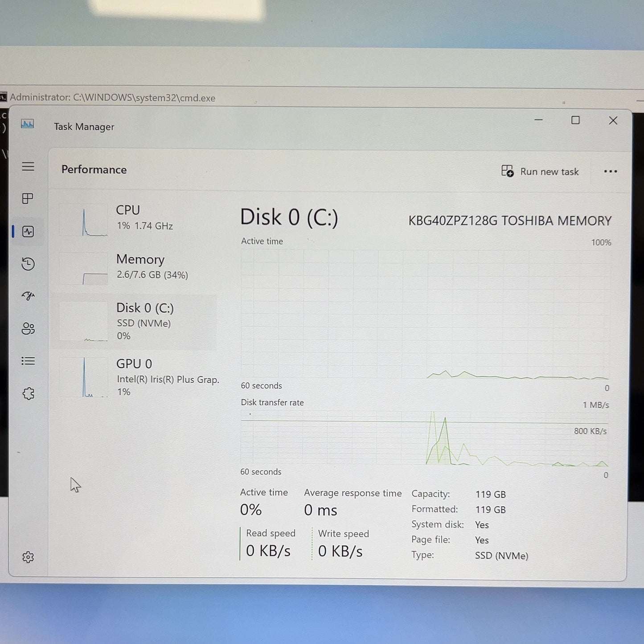644x644 pixels.
Task: Click the Disk transfer rate graph
Action: coord(424,438)
